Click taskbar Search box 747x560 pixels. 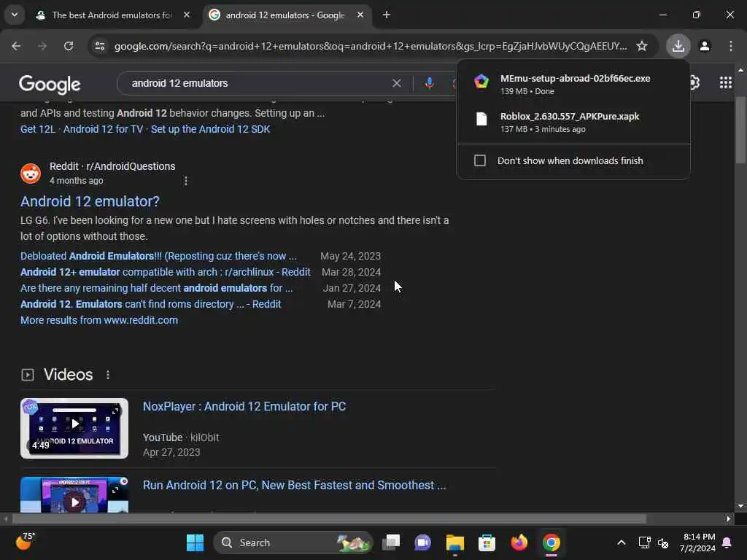click(293, 542)
